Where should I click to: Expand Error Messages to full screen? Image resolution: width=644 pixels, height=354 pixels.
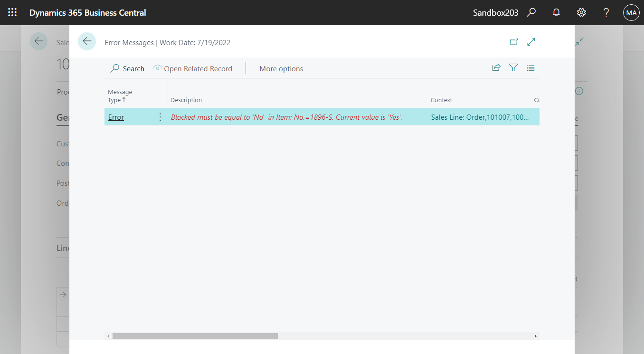click(x=531, y=42)
